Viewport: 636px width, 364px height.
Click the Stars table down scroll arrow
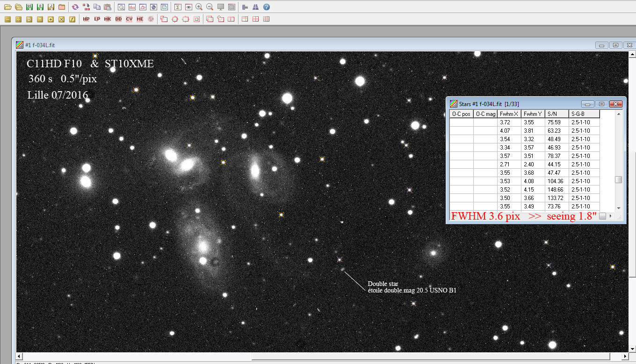tap(619, 208)
